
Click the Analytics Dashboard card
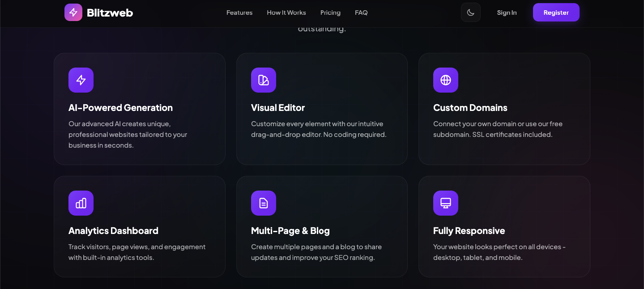(x=139, y=226)
